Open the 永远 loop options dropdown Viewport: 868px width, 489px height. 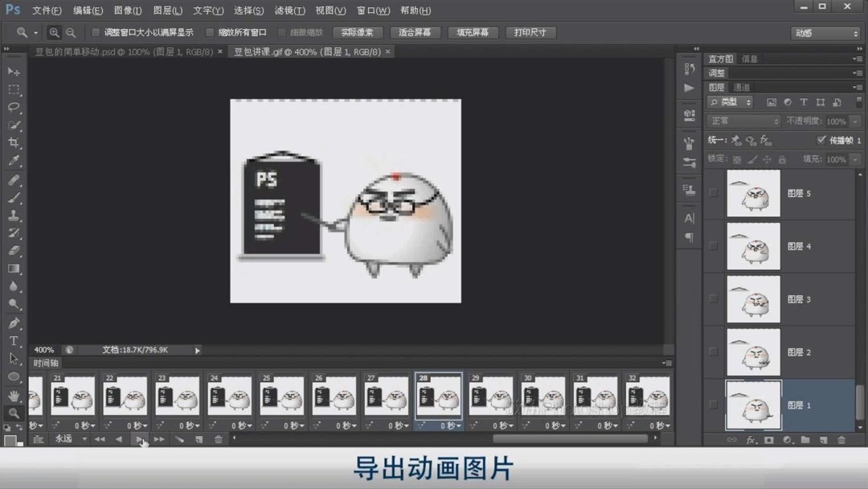click(84, 438)
